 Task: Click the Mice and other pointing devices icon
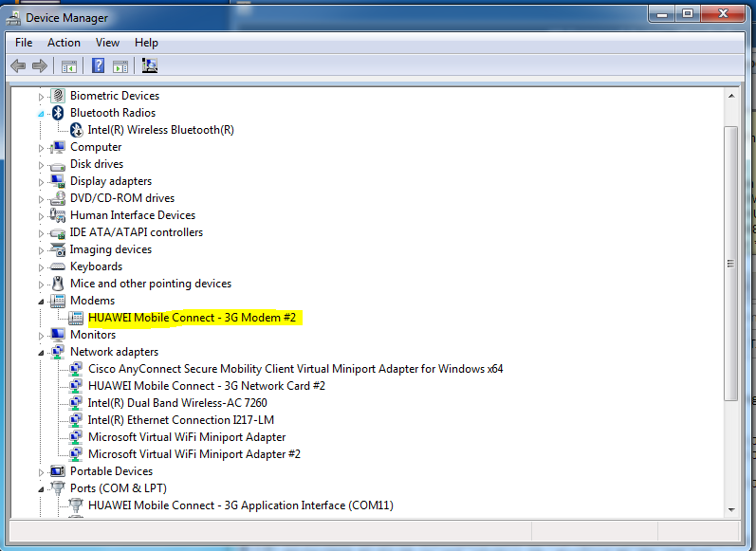click(58, 284)
